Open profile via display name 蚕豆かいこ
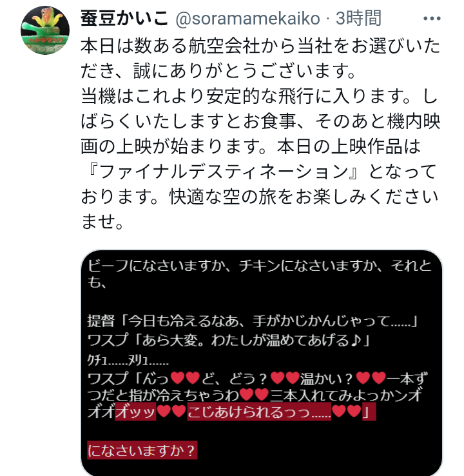 [124, 19]
